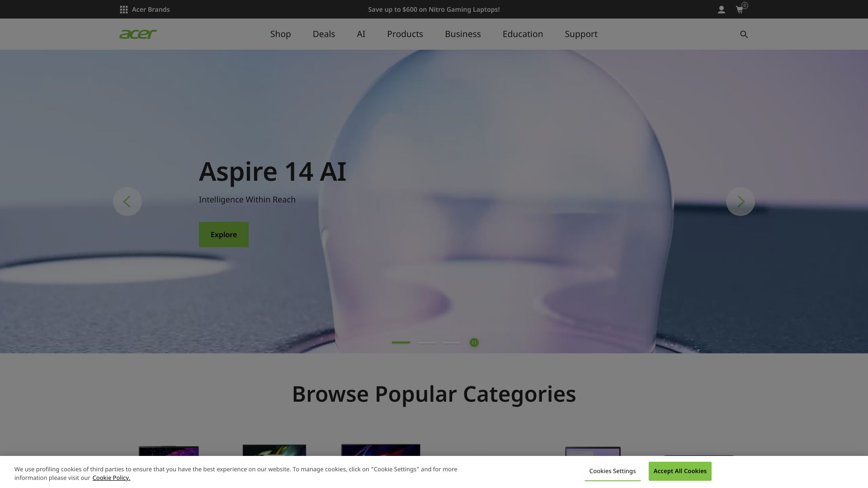The image size is (868, 488).
Task: Accept All Cookies
Action: (x=680, y=471)
